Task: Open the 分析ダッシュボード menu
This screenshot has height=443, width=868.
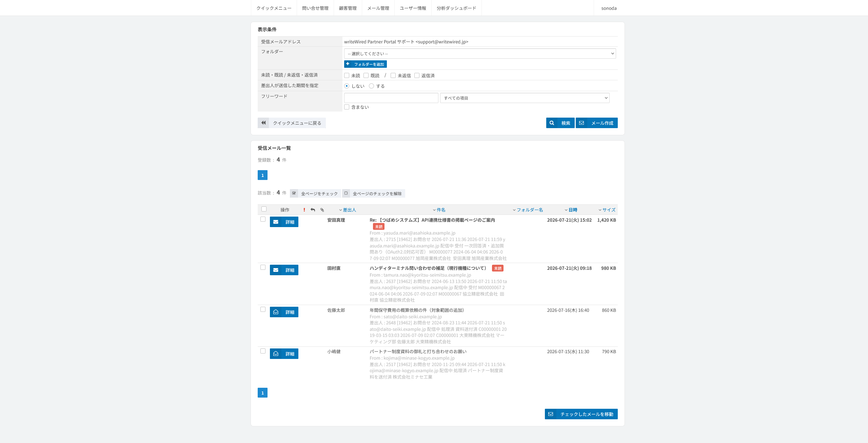Action: (456, 8)
